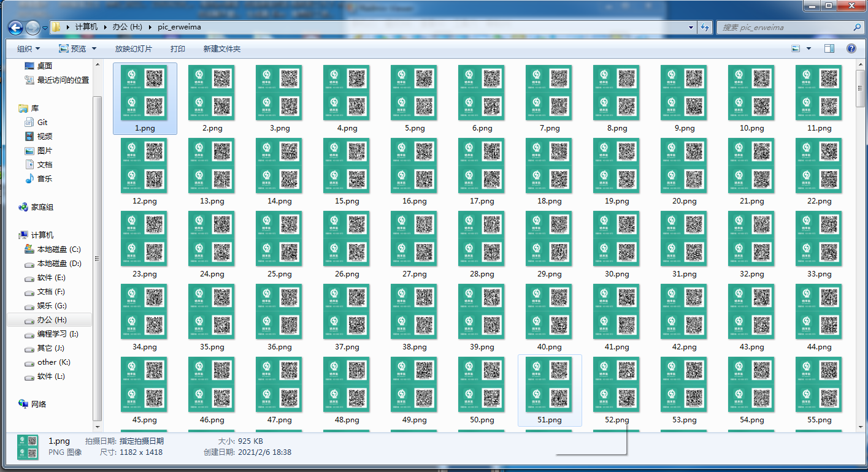Open 软件 (L:) drive
Screen dimensions: 868x472
point(45,376)
